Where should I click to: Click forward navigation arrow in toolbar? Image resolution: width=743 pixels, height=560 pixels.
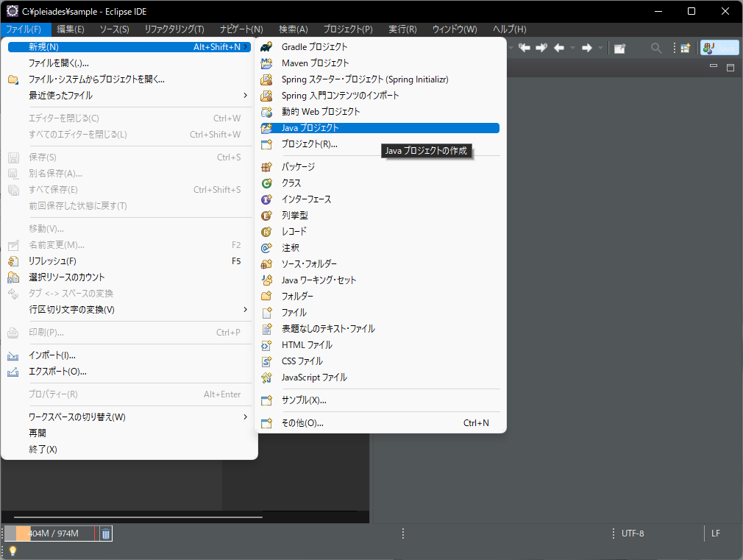(x=586, y=48)
